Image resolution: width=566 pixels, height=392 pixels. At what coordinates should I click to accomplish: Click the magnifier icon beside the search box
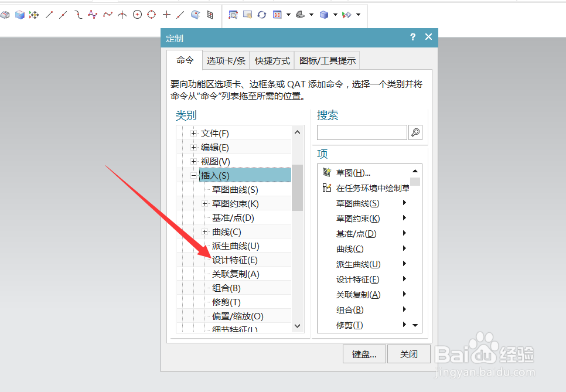click(x=415, y=132)
